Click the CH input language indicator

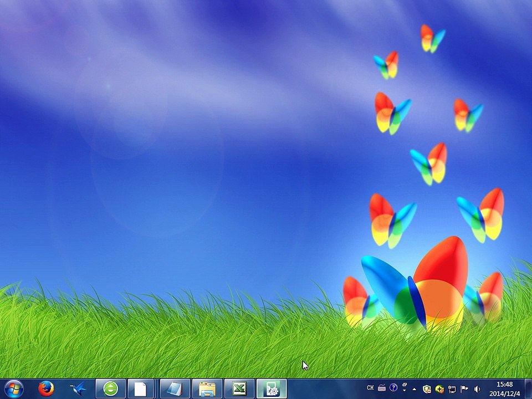point(370,387)
